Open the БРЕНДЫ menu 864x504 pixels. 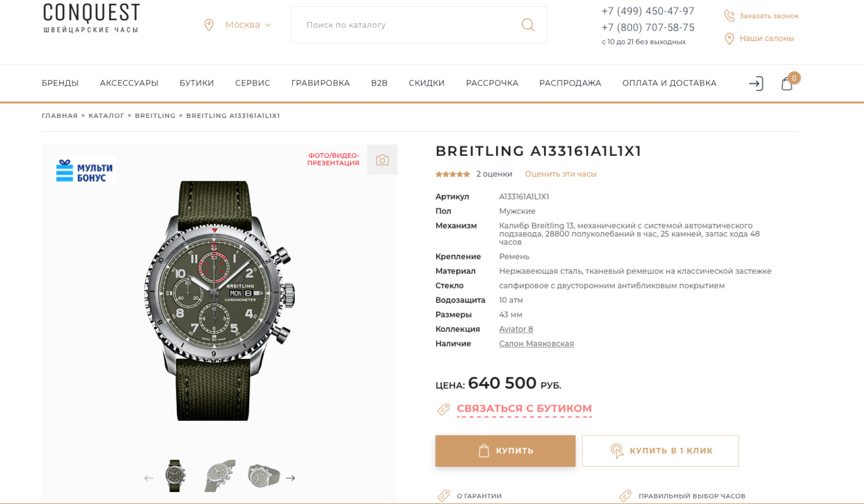pos(60,83)
